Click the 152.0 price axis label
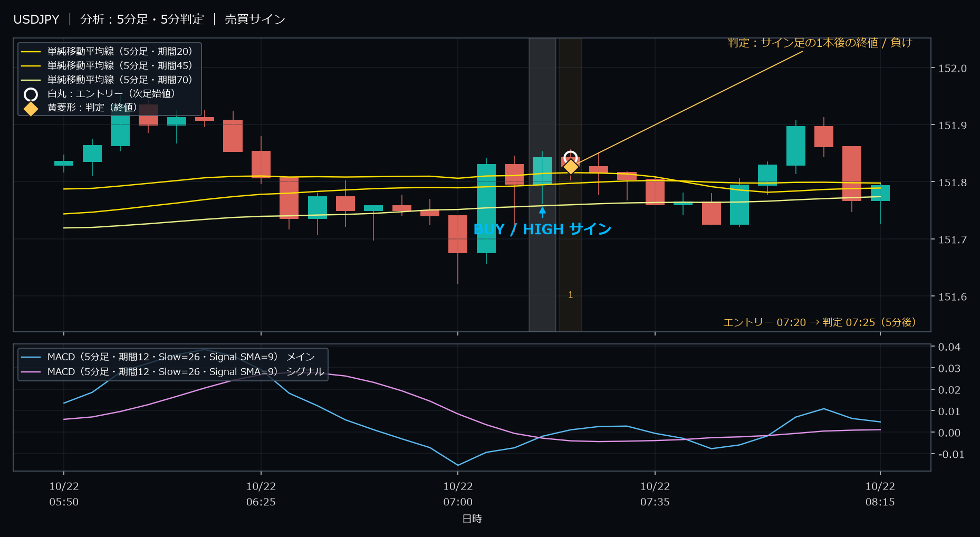The height and width of the screenshot is (537, 980). click(953, 69)
